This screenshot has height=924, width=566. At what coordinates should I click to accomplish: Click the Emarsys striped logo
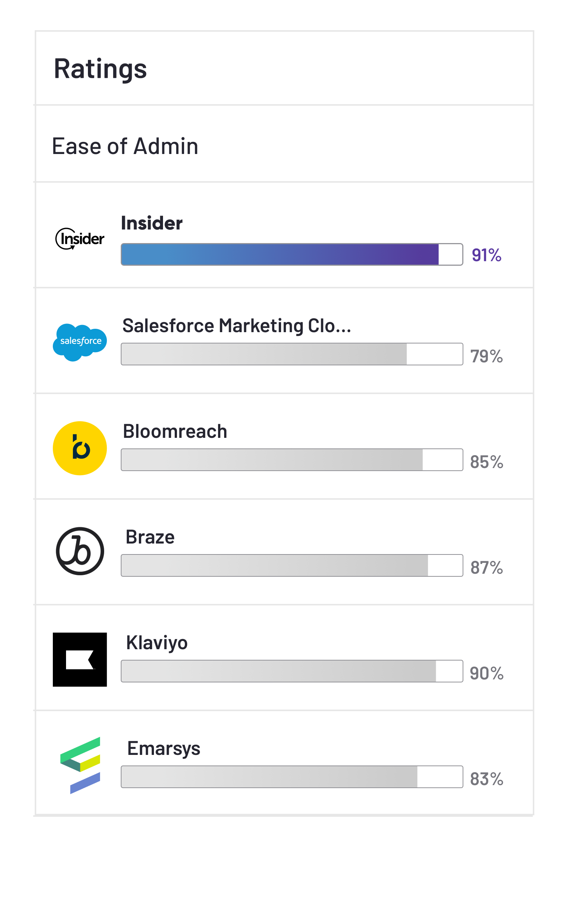(x=80, y=765)
